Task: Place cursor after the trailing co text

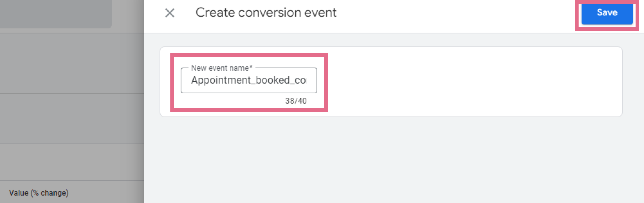Action: coord(306,80)
